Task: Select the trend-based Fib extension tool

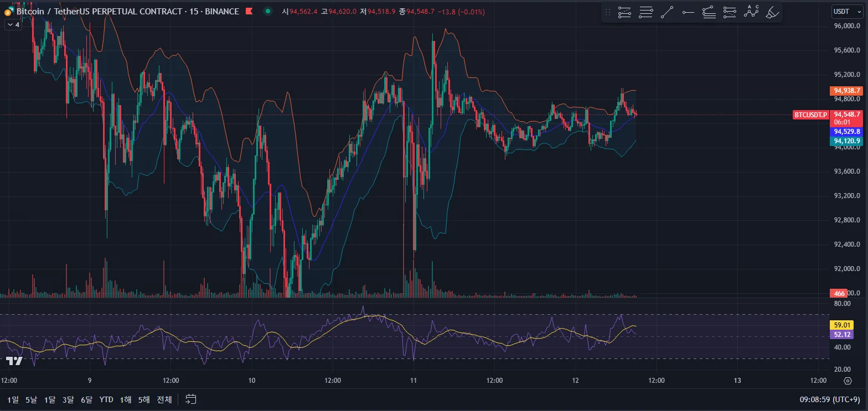Action: (709, 12)
